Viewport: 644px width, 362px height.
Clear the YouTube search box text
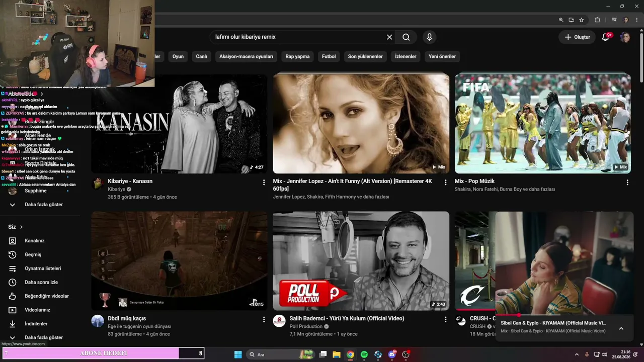(x=389, y=37)
